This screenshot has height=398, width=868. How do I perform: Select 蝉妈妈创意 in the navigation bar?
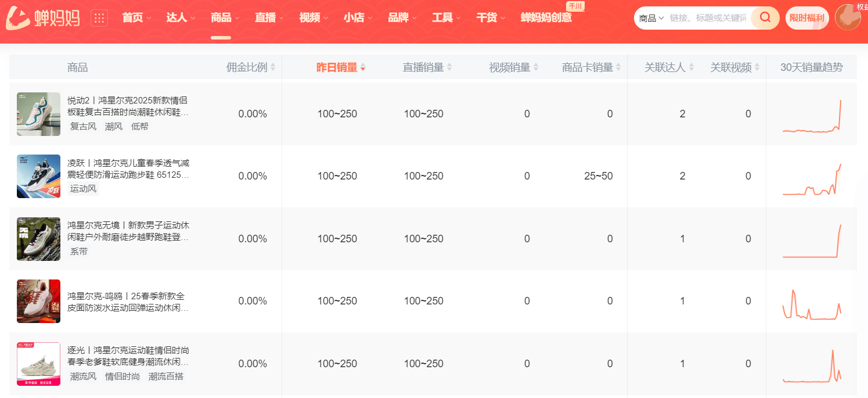point(546,18)
